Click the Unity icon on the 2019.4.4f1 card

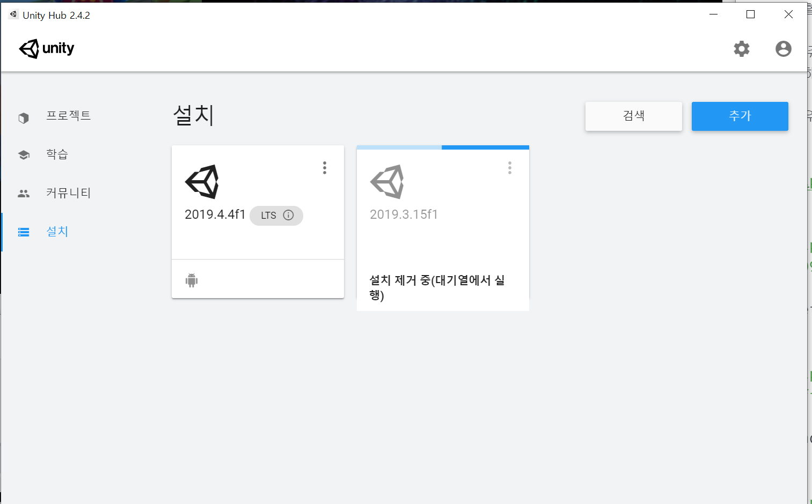(202, 182)
